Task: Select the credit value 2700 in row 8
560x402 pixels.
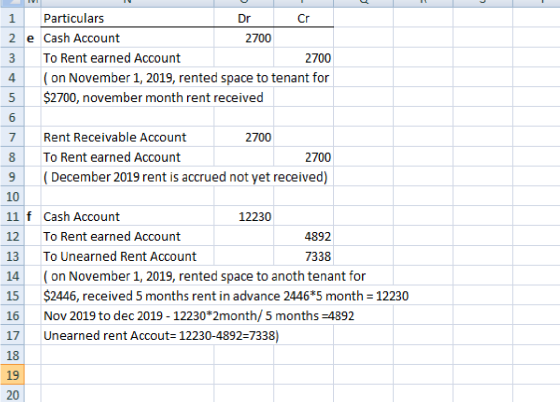Action: (304, 157)
